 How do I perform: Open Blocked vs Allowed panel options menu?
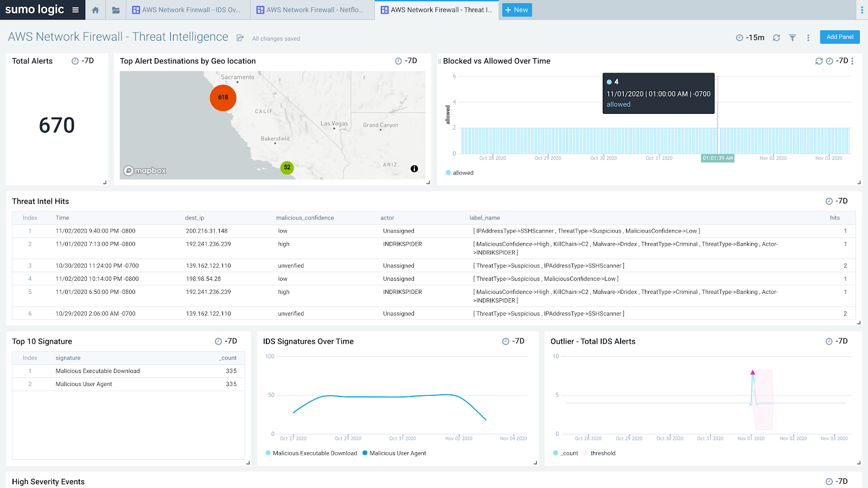852,61
